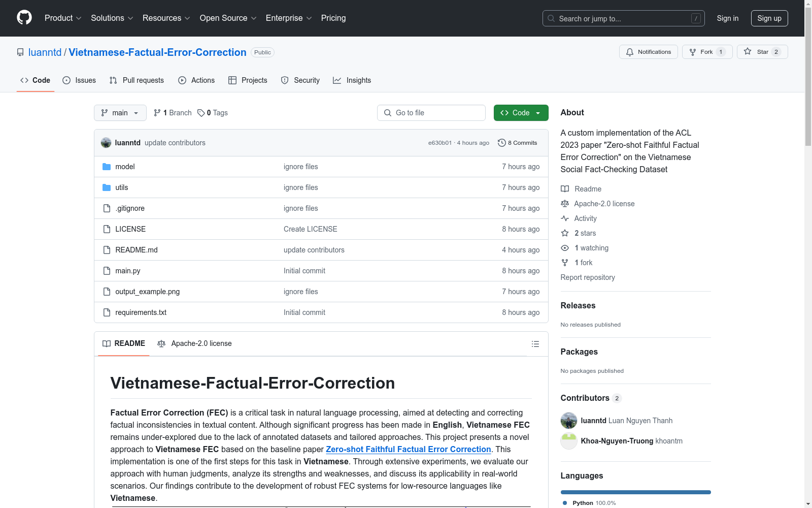Open the 1 Branch link

tap(173, 113)
